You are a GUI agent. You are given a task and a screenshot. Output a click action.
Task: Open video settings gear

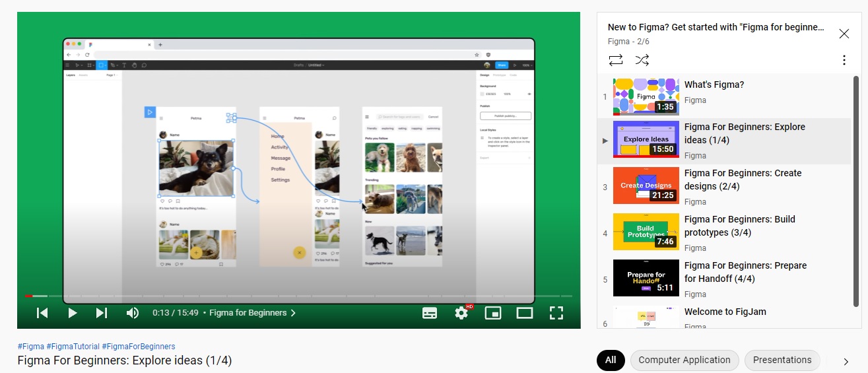tap(461, 313)
